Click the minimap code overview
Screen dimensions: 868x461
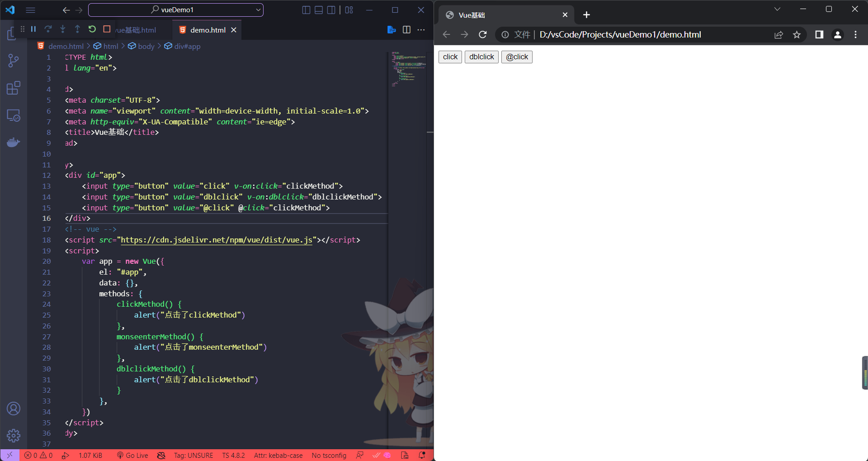(409, 69)
